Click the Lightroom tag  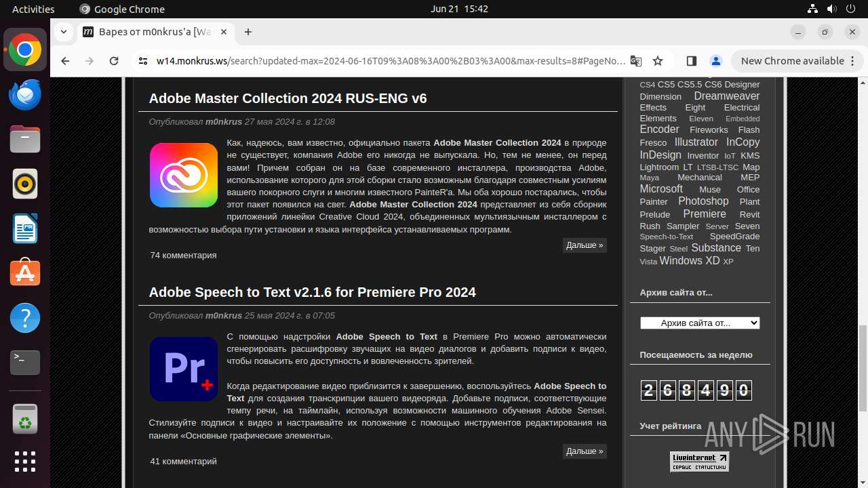(659, 167)
